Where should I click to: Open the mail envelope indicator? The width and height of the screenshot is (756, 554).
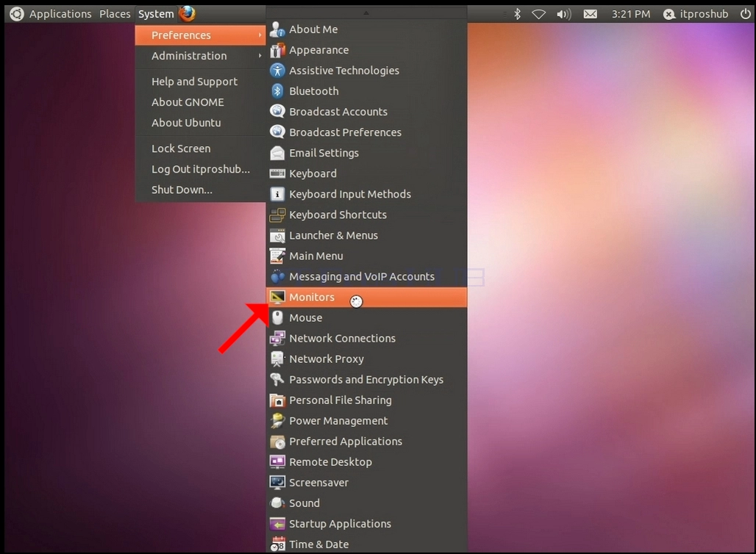590,15
